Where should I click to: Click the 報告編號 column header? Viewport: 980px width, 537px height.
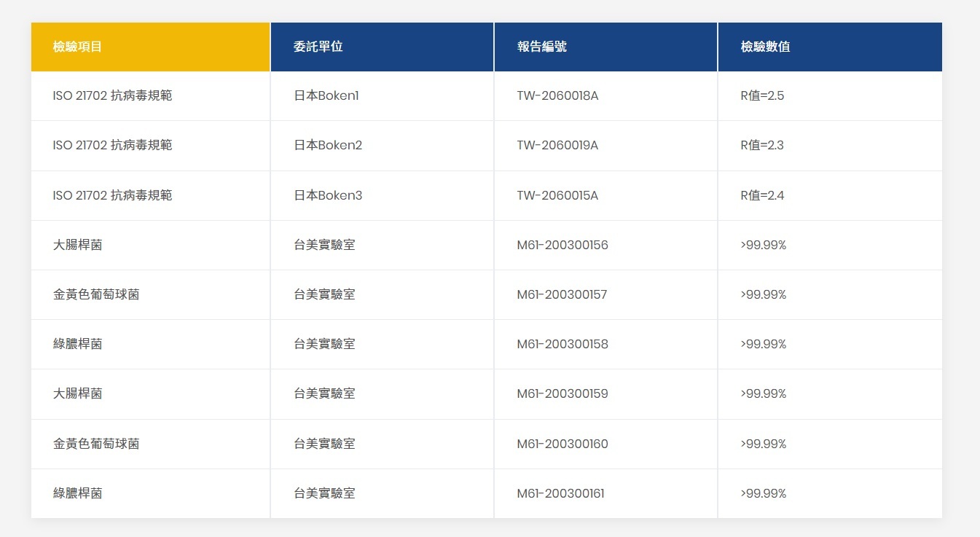coord(541,47)
